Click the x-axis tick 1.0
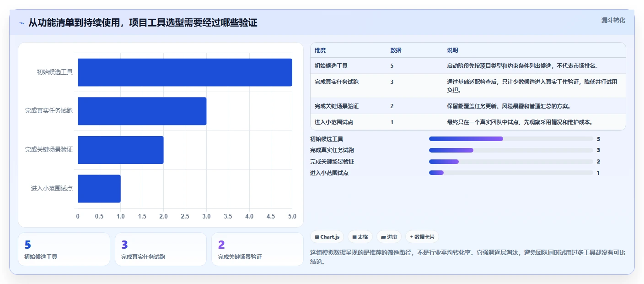This screenshot has width=644, height=284. click(x=120, y=216)
